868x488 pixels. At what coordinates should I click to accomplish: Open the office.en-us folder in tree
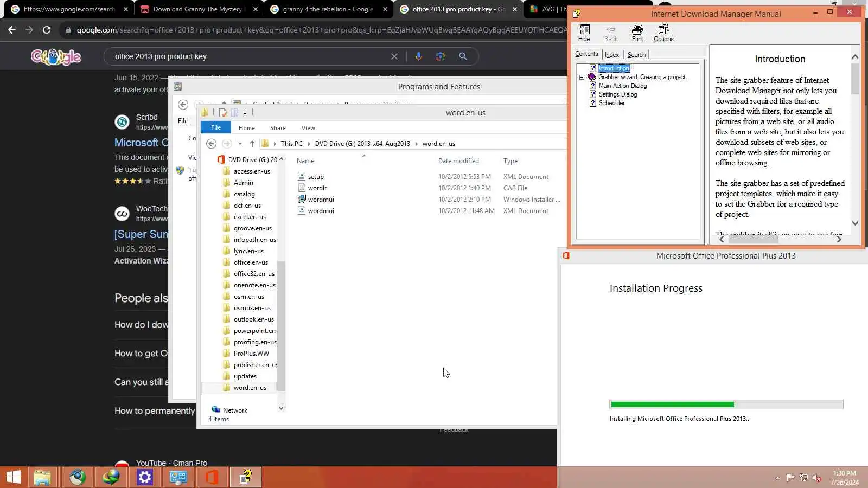tap(251, 262)
